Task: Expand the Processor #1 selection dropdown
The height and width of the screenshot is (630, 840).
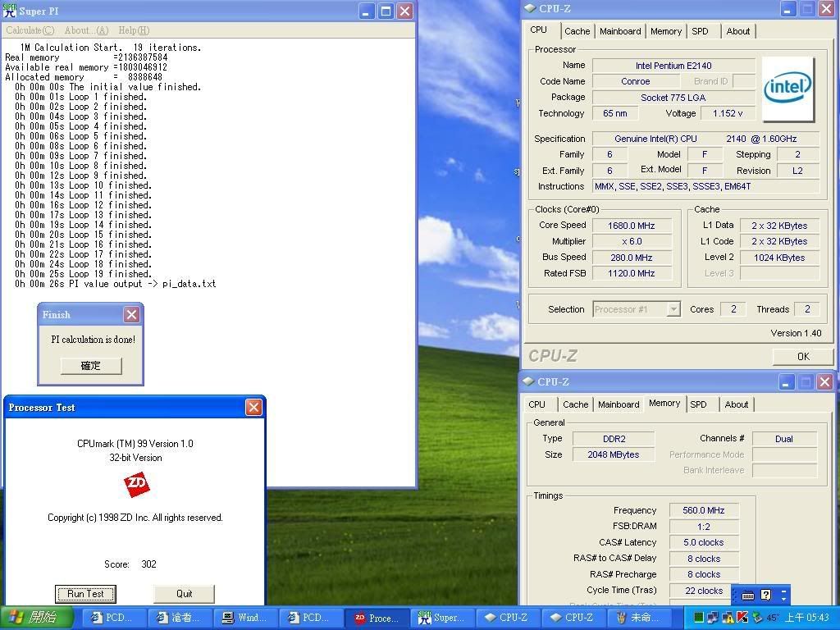Action: (x=673, y=309)
